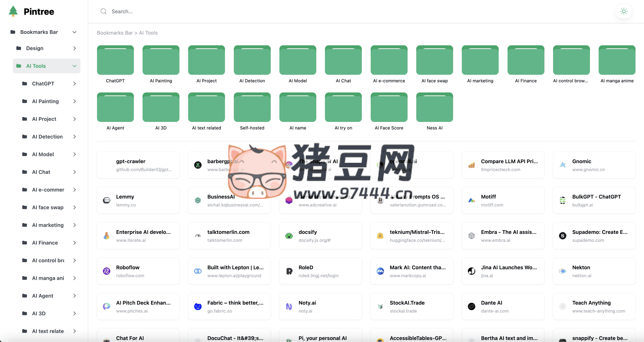Open the AI manga anime folder icon

[617, 60]
